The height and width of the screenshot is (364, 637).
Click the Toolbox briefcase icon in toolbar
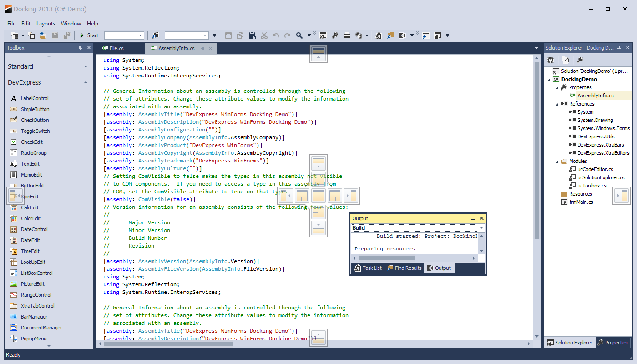pos(347,35)
